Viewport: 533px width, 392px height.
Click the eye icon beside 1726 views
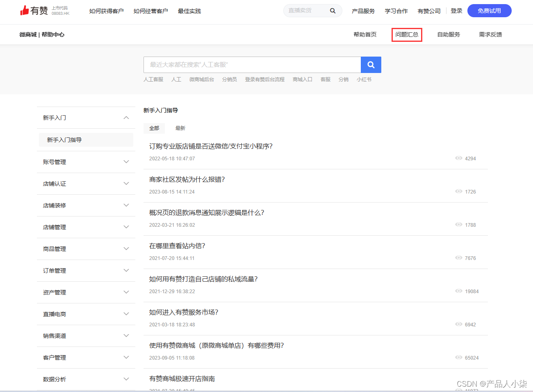459,191
